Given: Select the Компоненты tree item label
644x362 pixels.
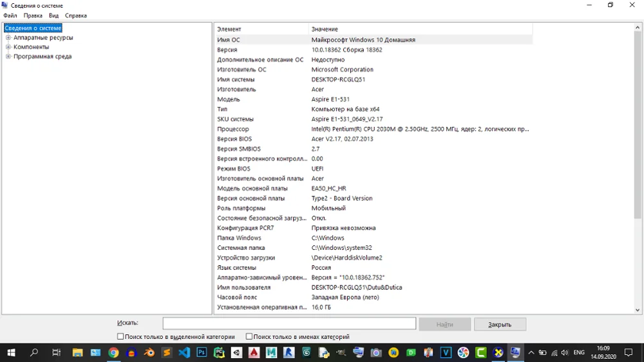Looking at the screenshot, I should 31,47.
